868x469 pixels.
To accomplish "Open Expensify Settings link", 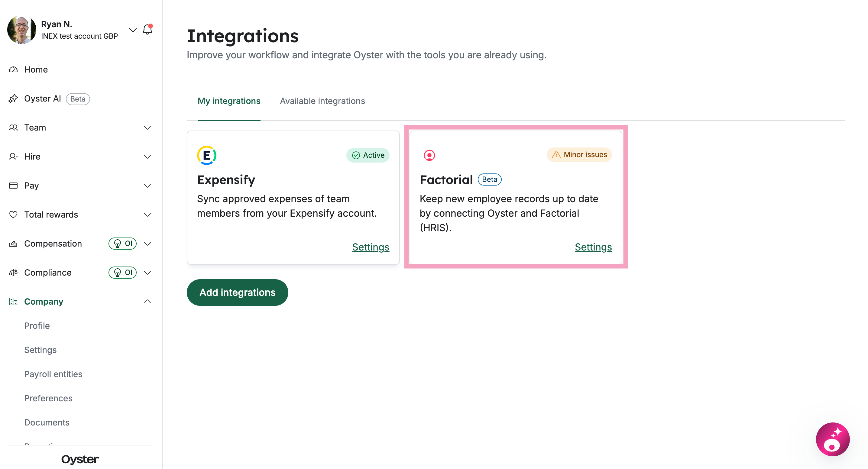I will point(371,247).
